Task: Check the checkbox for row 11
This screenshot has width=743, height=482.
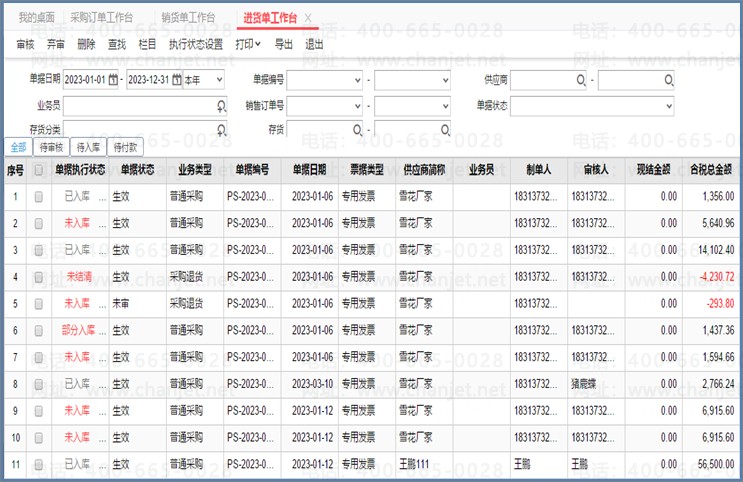Action: coord(38,464)
